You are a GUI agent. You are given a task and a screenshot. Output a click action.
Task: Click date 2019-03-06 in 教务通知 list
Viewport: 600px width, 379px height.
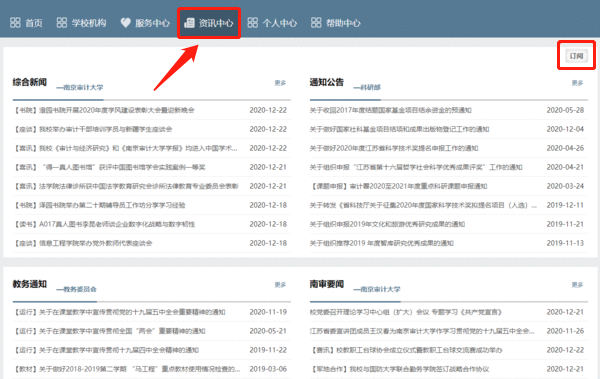pos(268,369)
